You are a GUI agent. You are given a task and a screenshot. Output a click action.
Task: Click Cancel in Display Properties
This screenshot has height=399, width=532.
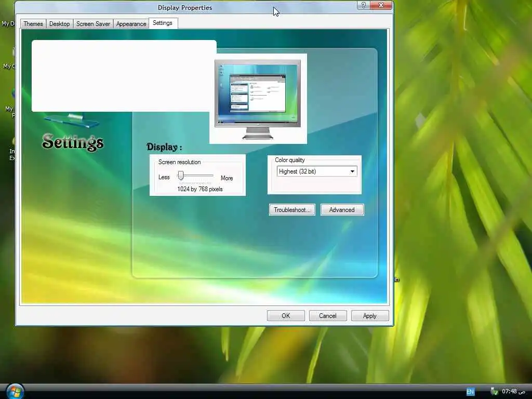328,315
